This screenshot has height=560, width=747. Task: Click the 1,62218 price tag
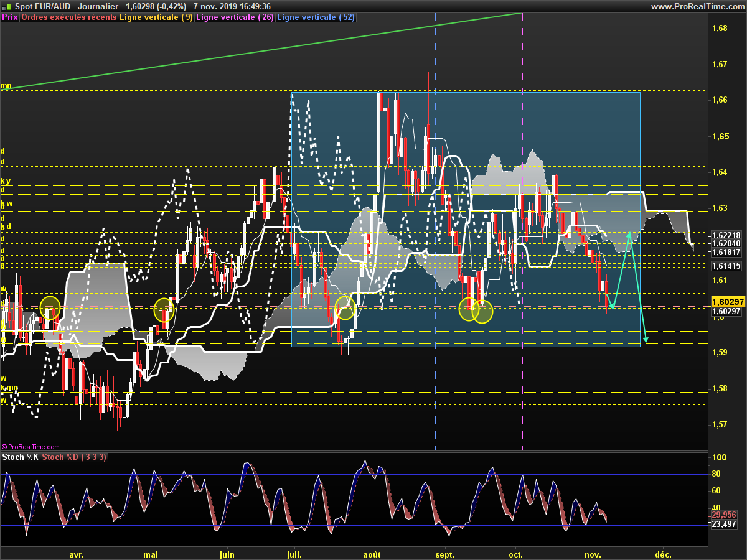coord(726,236)
